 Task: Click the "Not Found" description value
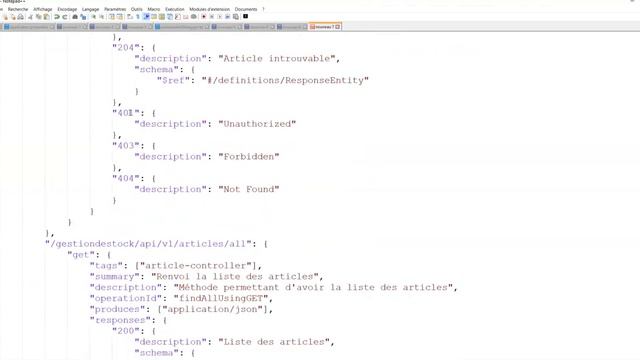point(249,189)
